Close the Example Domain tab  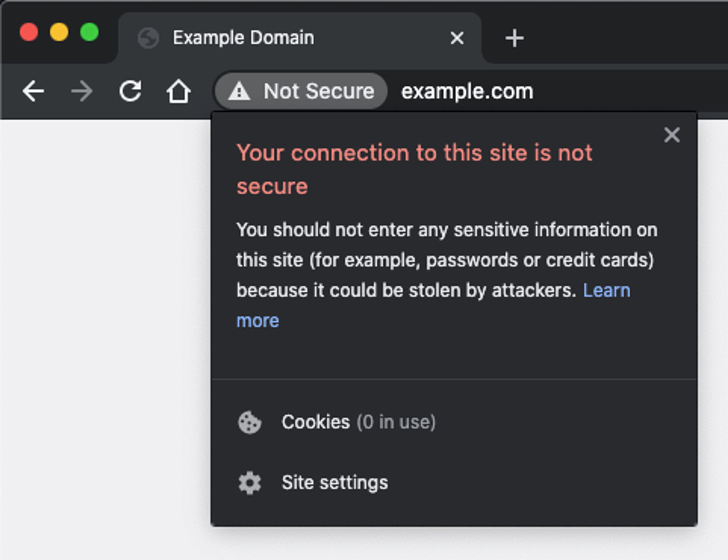(x=457, y=38)
